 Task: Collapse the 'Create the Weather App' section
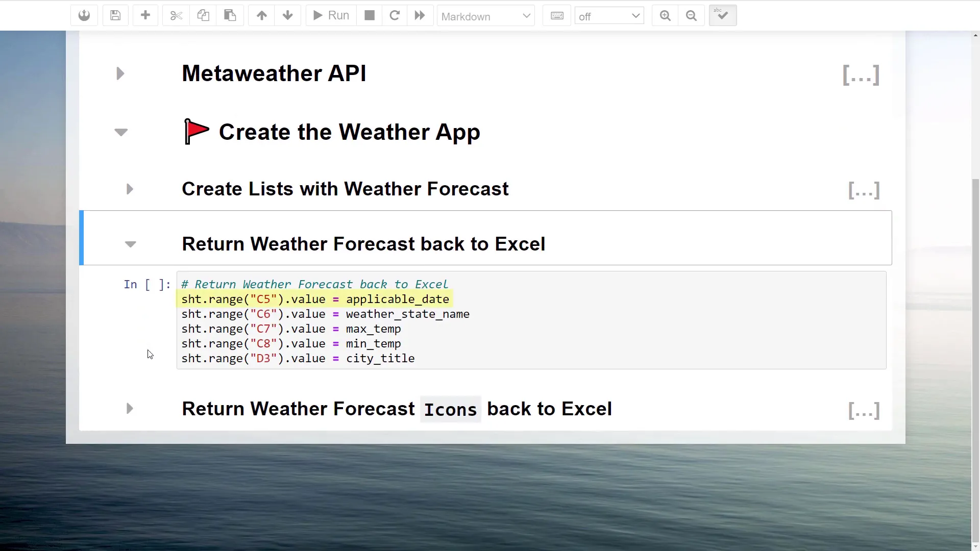click(x=120, y=132)
